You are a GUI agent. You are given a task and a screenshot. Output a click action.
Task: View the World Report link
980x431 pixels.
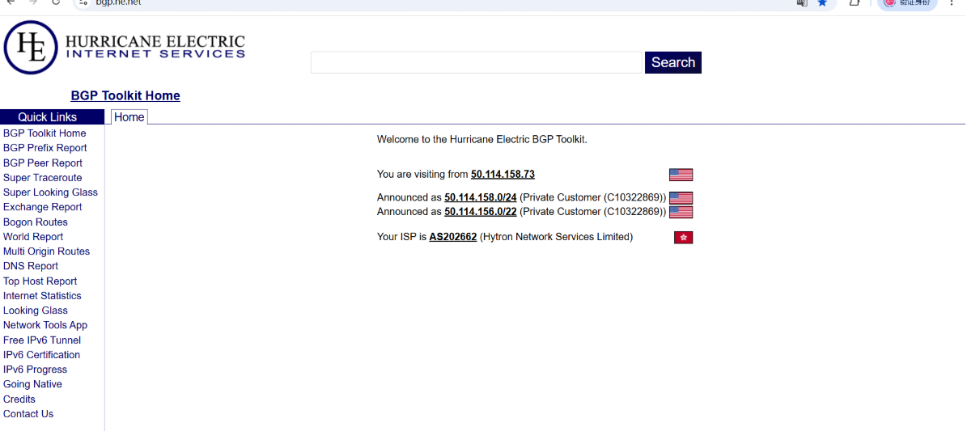[33, 237]
